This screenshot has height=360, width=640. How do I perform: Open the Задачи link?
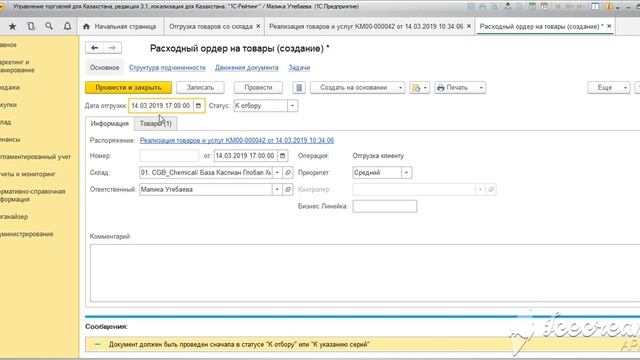pos(299,68)
